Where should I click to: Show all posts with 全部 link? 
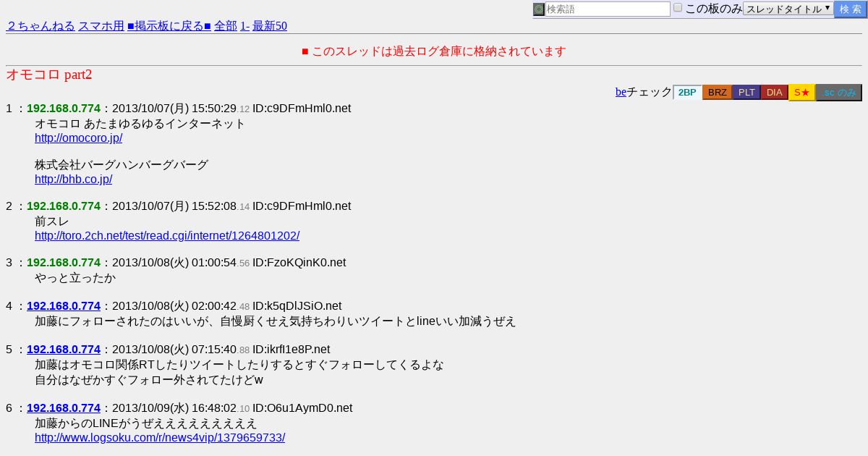point(226,26)
